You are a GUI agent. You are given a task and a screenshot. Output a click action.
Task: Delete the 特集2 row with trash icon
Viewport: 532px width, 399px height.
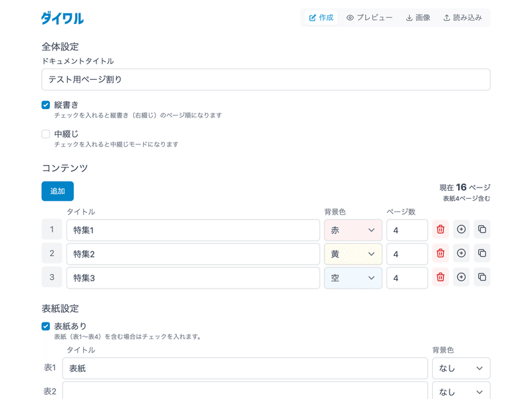[440, 253]
